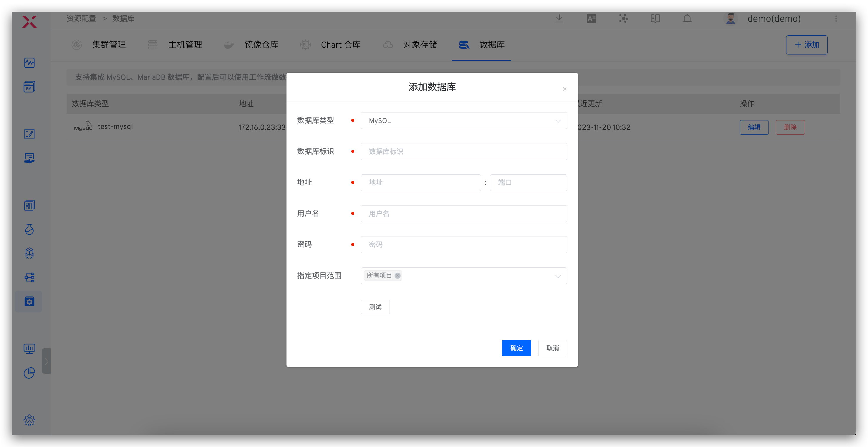868x447 pixels.
Task: Open the pie chart statistics sidebar icon
Action: 29,372
